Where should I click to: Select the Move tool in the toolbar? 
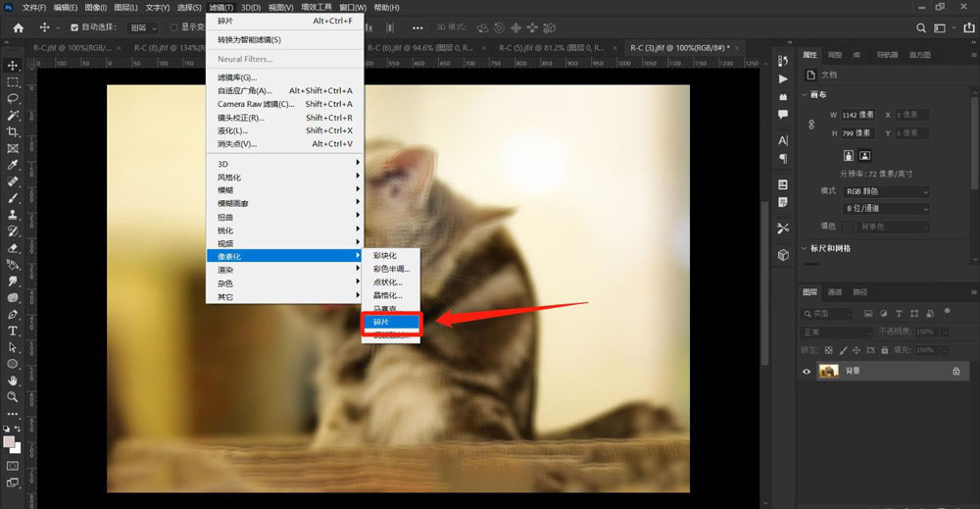coord(13,66)
